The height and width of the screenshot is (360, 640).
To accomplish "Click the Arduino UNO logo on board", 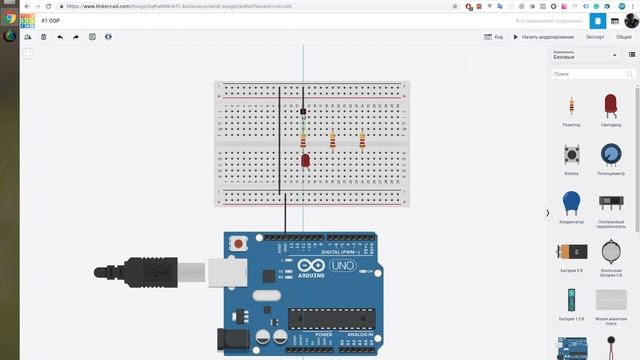I will pyautogui.click(x=327, y=267).
